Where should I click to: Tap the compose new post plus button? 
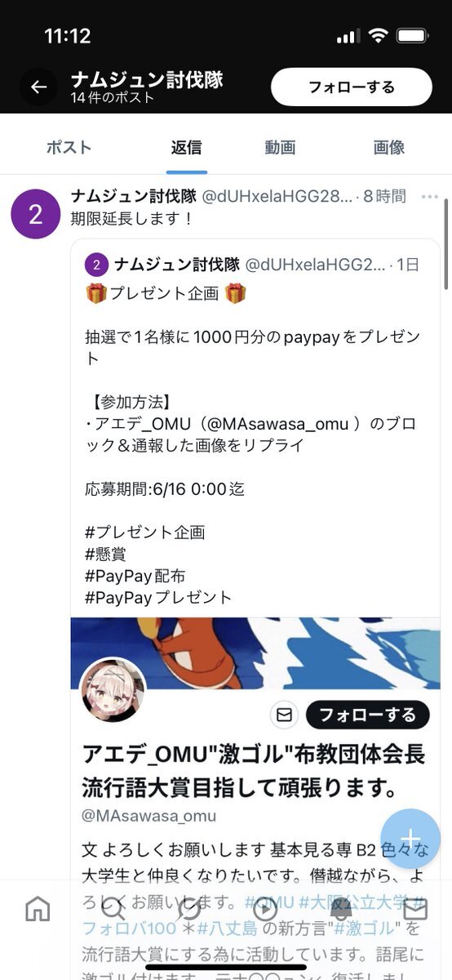[x=410, y=839]
